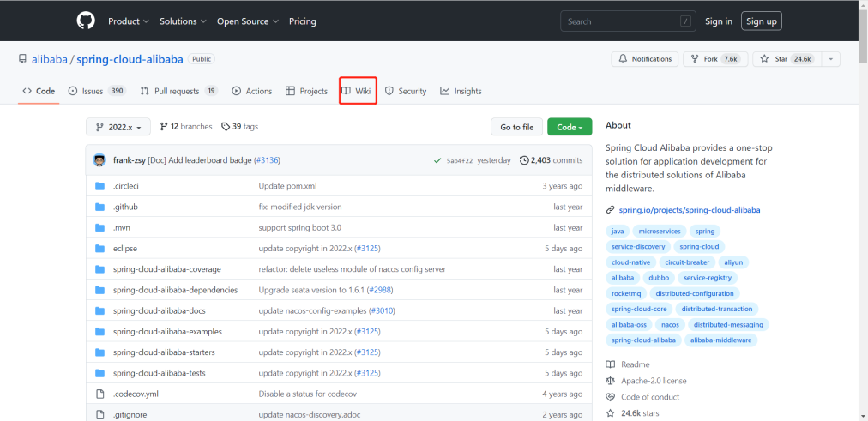Expand the Product menu

[129, 21]
